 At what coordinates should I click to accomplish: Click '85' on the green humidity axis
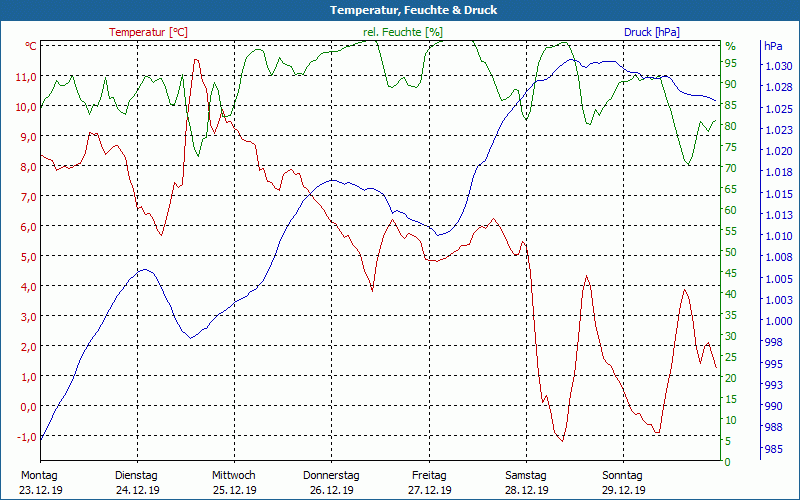(731, 105)
